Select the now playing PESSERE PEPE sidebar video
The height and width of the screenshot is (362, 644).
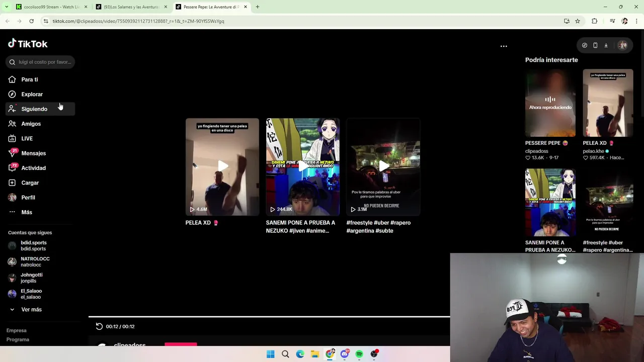coord(550,103)
